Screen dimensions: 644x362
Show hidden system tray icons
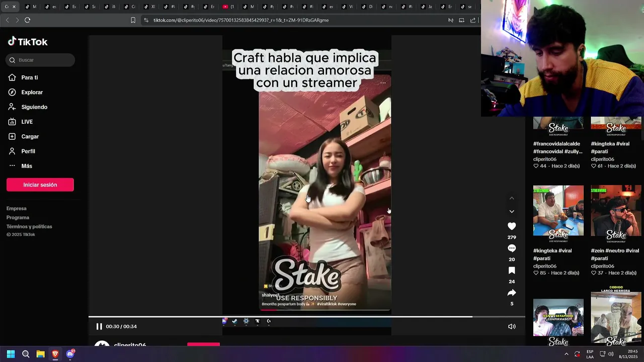(567, 354)
